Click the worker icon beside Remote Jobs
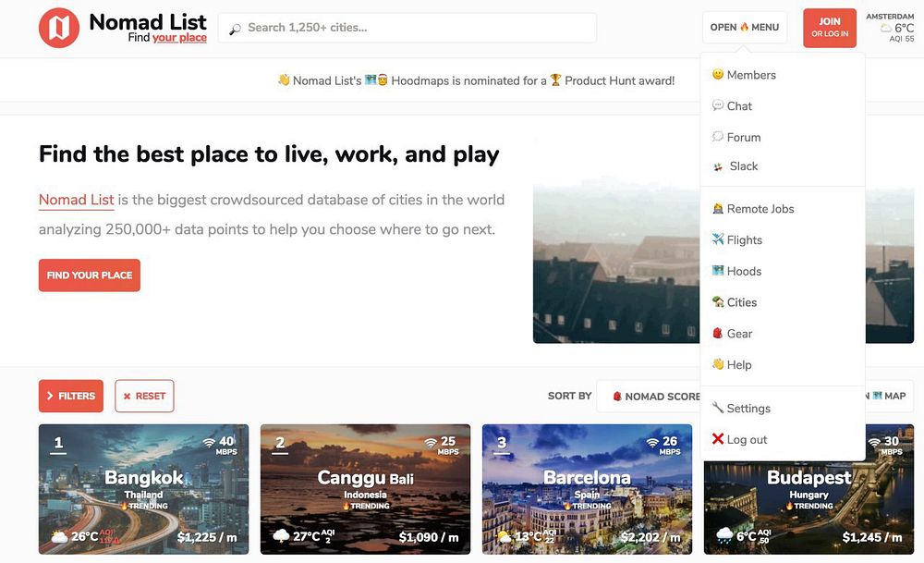This screenshot has height=563, width=924. [x=717, y=209]
